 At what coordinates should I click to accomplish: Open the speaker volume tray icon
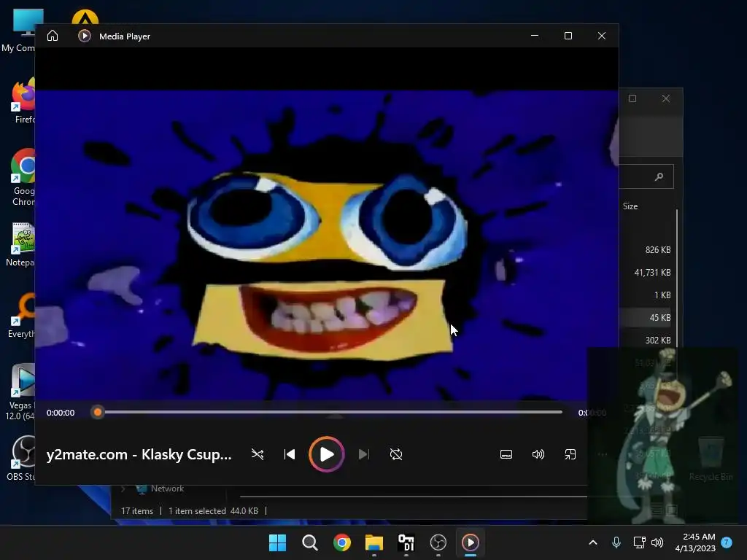click(x=657, y=542)
